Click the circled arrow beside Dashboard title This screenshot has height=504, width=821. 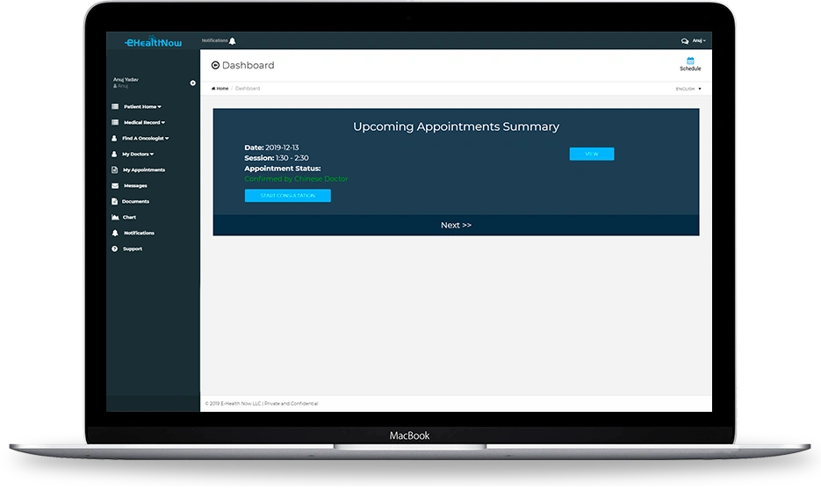(x=215, y=66)
